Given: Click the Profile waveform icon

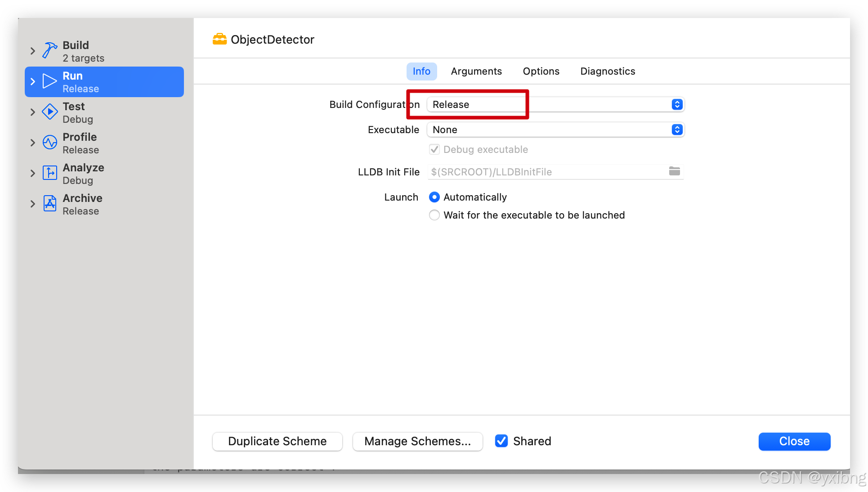Looking at the screenshot, I should 49,143.
